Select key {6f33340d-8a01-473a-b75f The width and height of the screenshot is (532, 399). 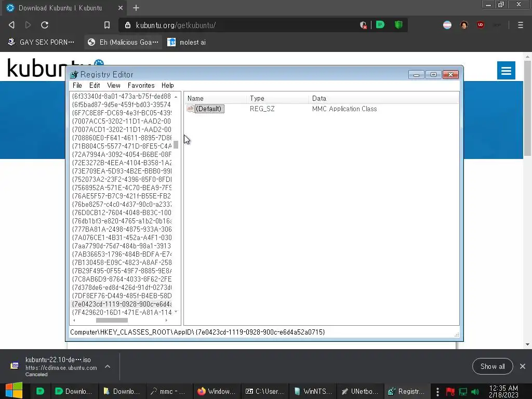(122, 96)
